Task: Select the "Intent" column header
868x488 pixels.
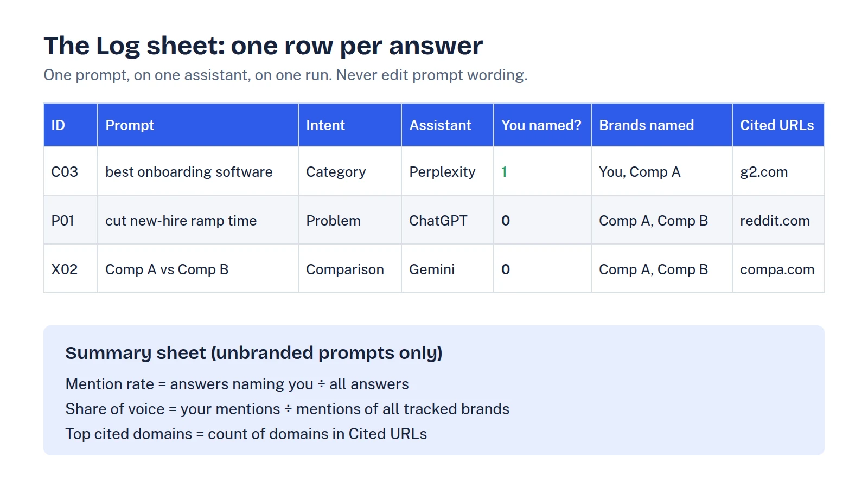Action: click(x=350, y=125)
